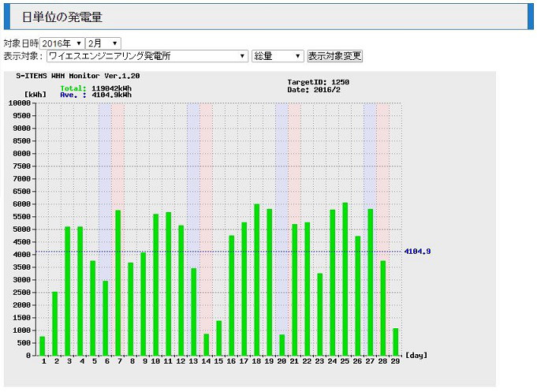Click the green bar for day 25

coord(345,279)
